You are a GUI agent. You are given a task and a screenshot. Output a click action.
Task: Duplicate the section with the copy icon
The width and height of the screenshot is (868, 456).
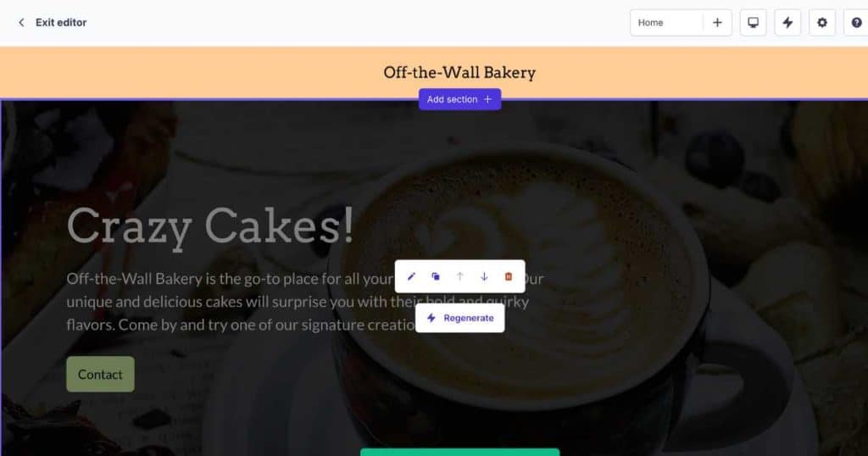(436, 276)
